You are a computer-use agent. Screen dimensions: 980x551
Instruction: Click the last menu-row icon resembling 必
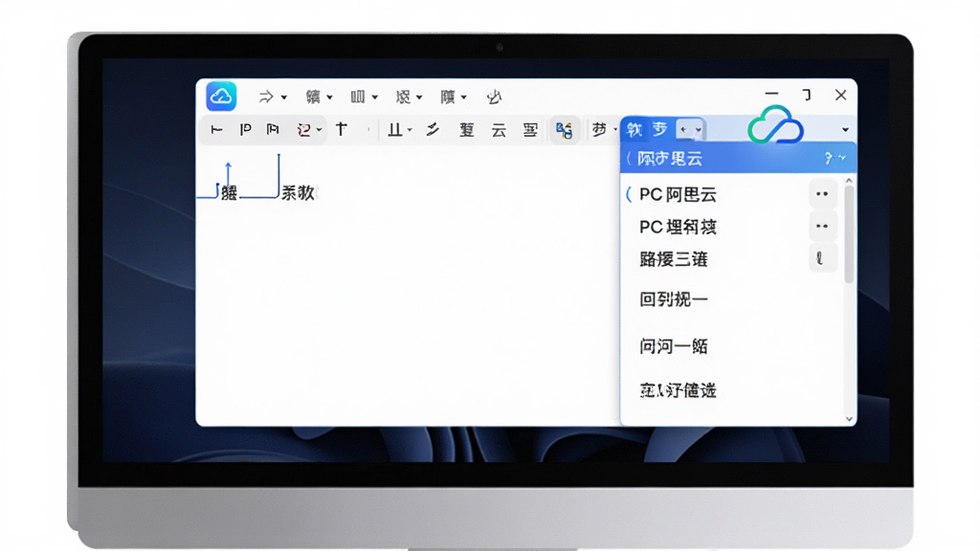coord(494,97)
